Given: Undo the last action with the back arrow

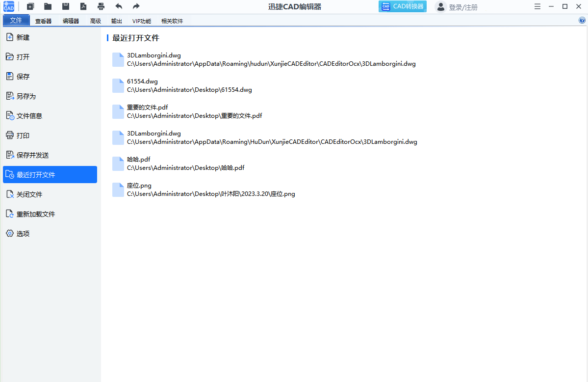Looking at the screenshot, I should click(x=119, y=6).
